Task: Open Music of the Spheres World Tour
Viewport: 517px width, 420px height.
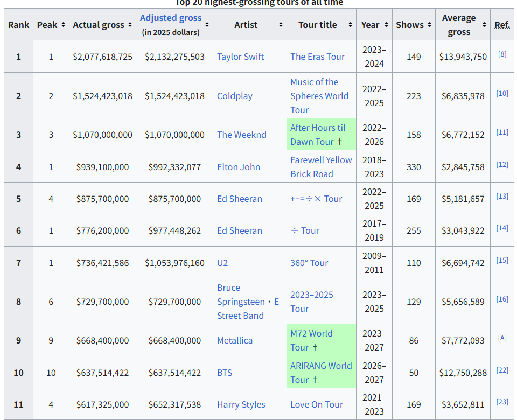Action: pyautogui.click(x=319, y=96)
